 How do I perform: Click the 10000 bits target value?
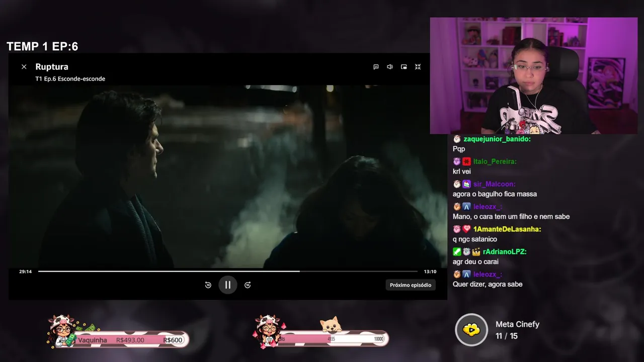coord(378,339)
